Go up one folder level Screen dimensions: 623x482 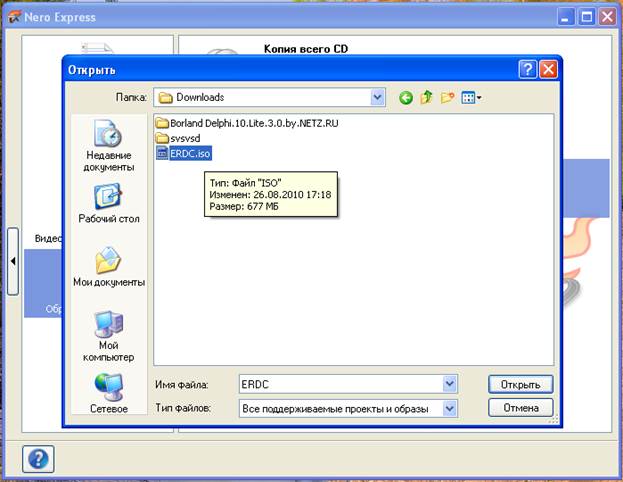426,97
